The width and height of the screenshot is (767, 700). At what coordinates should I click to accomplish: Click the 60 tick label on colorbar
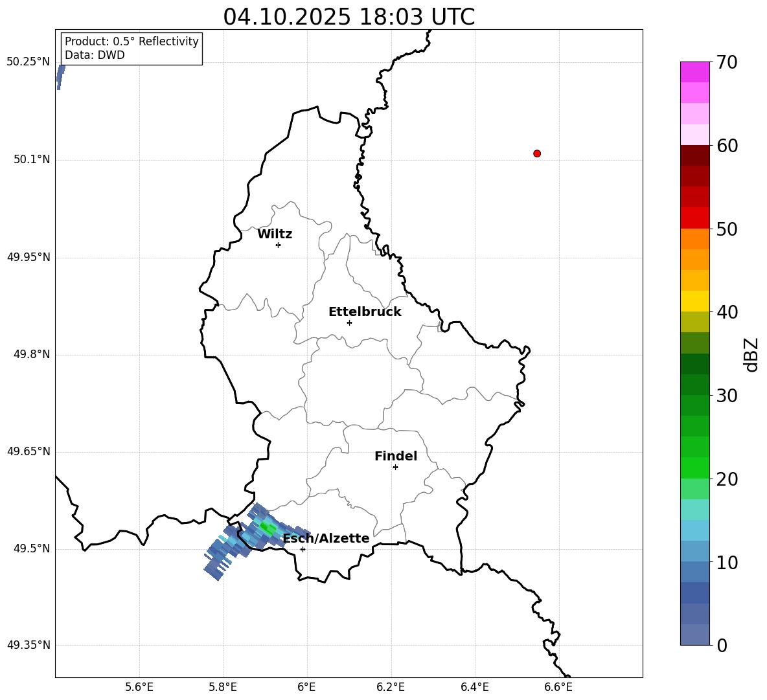pos(727,146)
